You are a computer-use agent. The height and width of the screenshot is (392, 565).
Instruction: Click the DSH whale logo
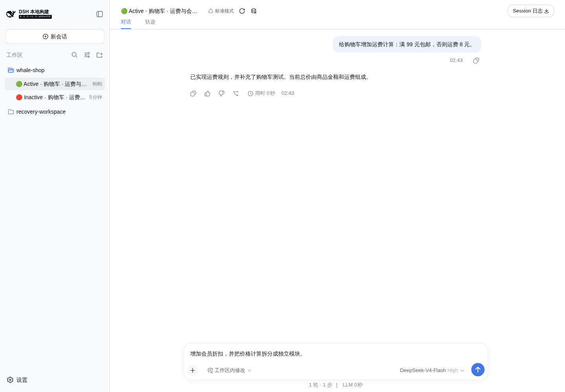click(x=11, y=14)
